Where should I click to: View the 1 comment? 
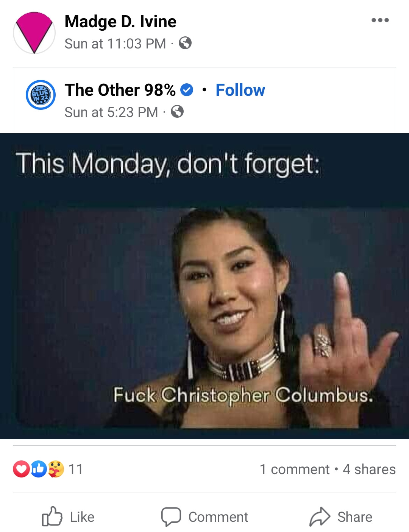pos(295,470)
